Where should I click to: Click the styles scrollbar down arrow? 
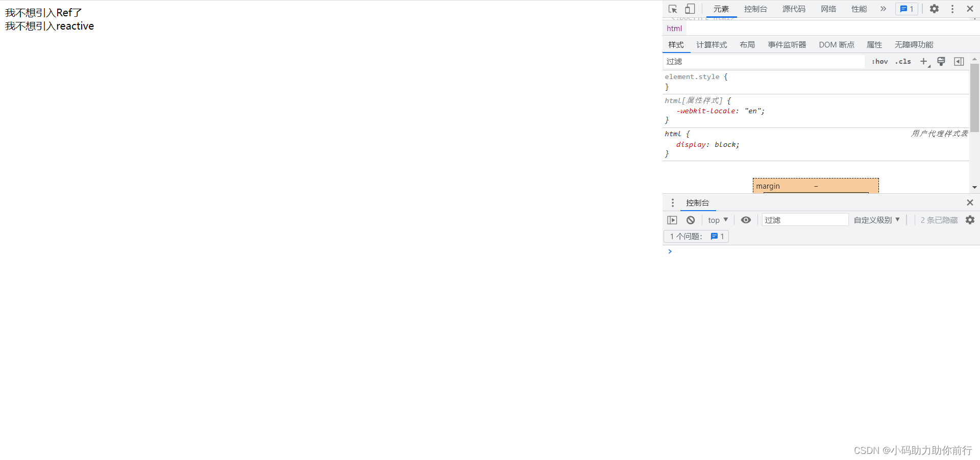click(974, 188)
